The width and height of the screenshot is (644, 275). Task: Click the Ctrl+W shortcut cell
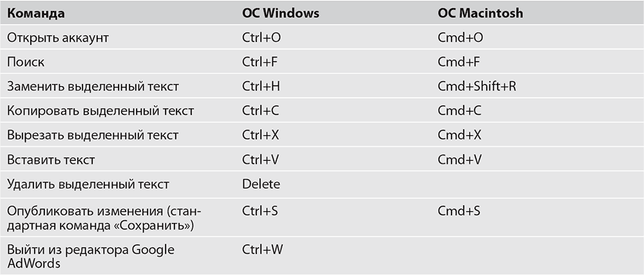pyautogui.click(x=262, y=249)
